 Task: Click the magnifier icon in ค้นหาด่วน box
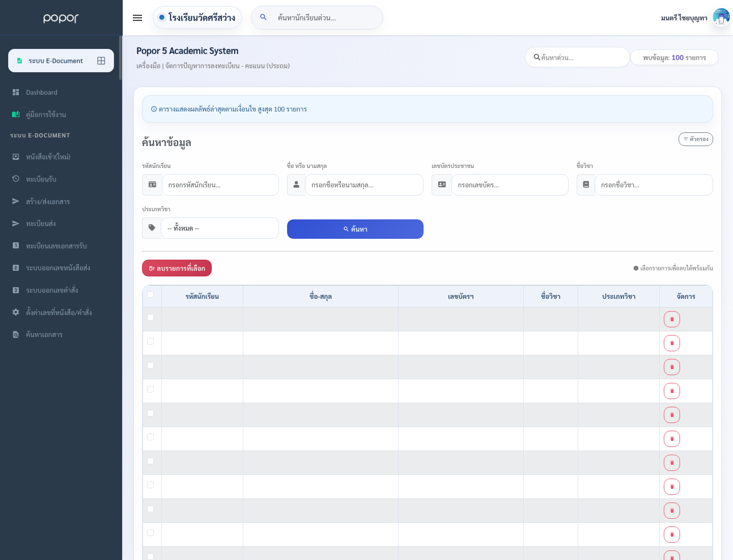(537, 58)
